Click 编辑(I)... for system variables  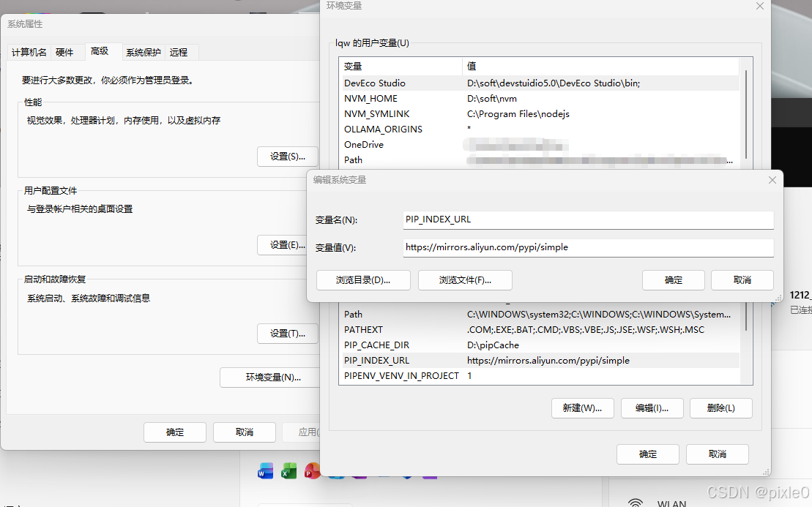coord(652,408)
